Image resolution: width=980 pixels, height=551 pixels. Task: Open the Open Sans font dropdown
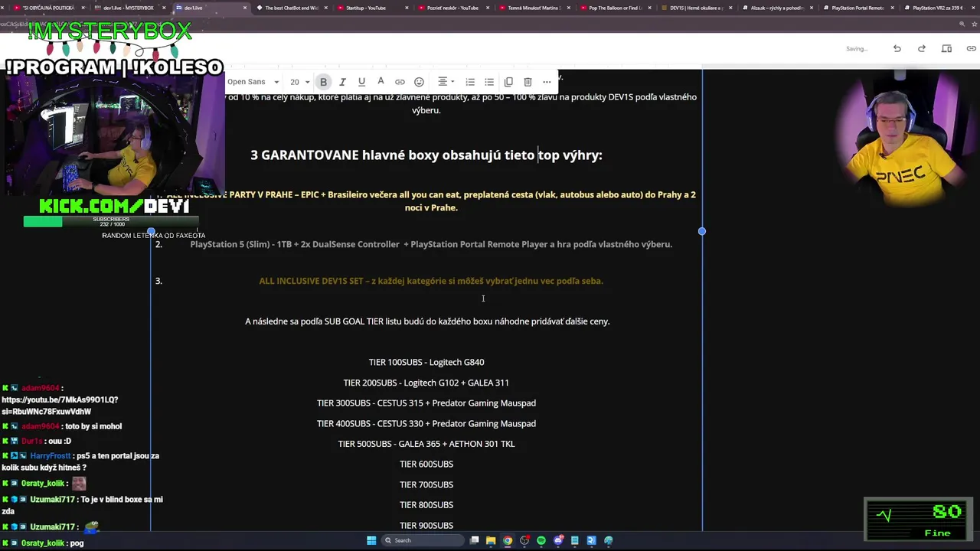(x=254, y=82)
